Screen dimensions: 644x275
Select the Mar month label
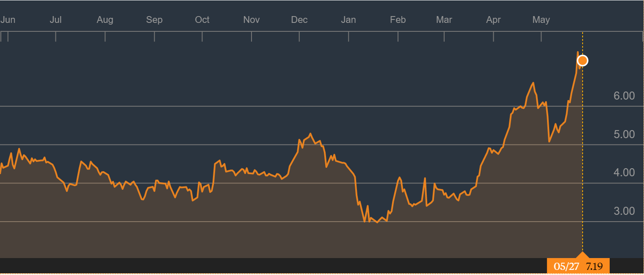coord(444,19)
